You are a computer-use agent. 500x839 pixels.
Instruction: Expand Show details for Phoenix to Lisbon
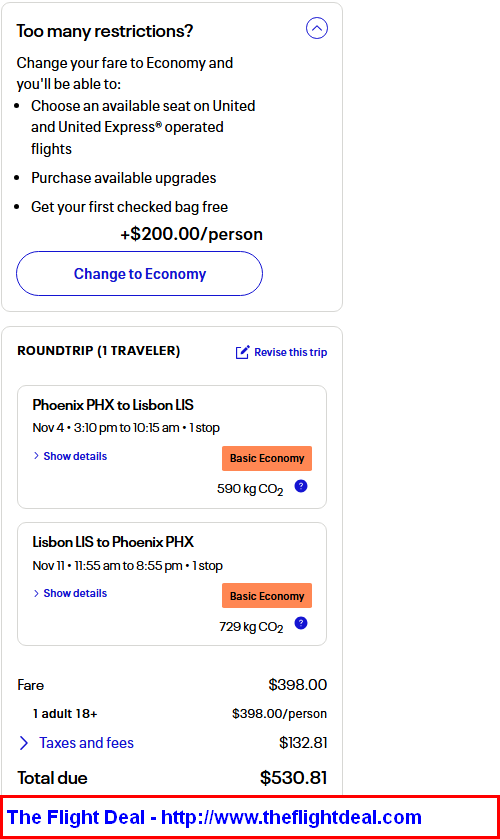point(75,456)
